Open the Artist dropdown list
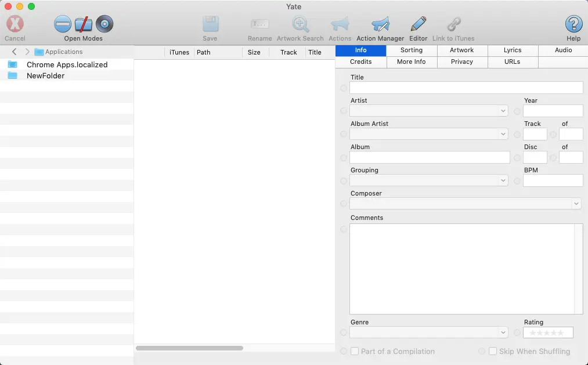588x365 pixels. tap(503, 111)
